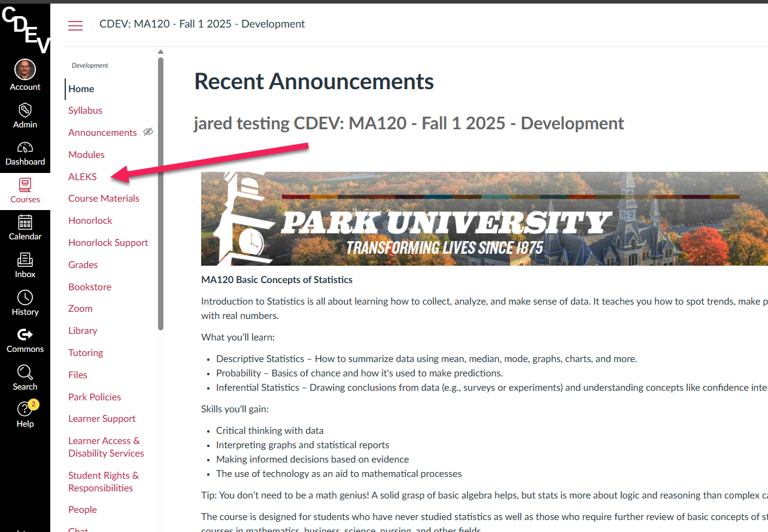Open the Tutoring link
The width and height of the screenshot is (768, 532).
(x=86, y=352)
